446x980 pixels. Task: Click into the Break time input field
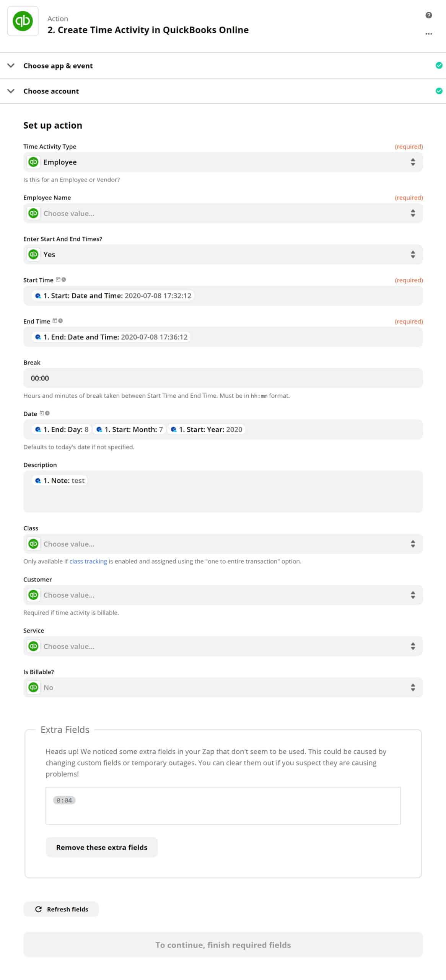pos(223,378)
